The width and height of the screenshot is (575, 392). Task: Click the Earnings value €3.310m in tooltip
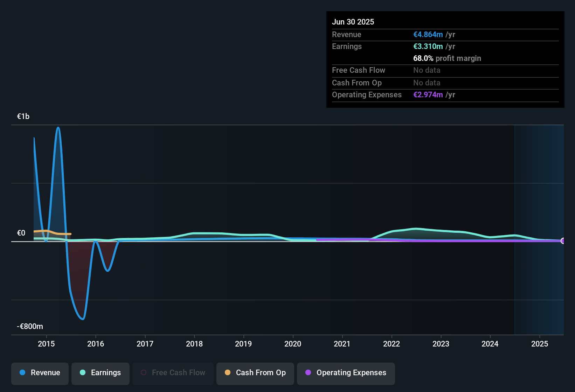tap(428, 47)
